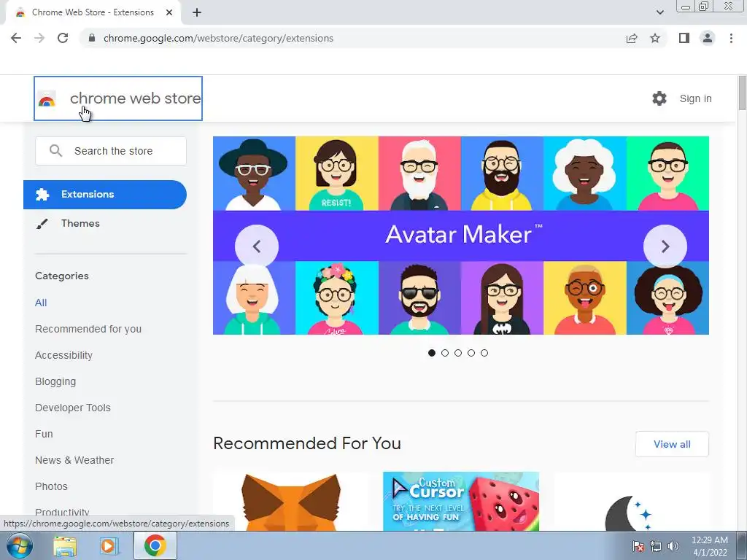Open the network tray icon

656,546
